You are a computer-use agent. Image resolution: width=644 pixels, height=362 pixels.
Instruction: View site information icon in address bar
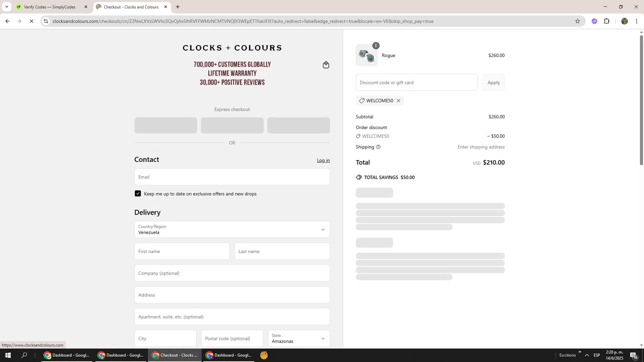coord(46,21)
